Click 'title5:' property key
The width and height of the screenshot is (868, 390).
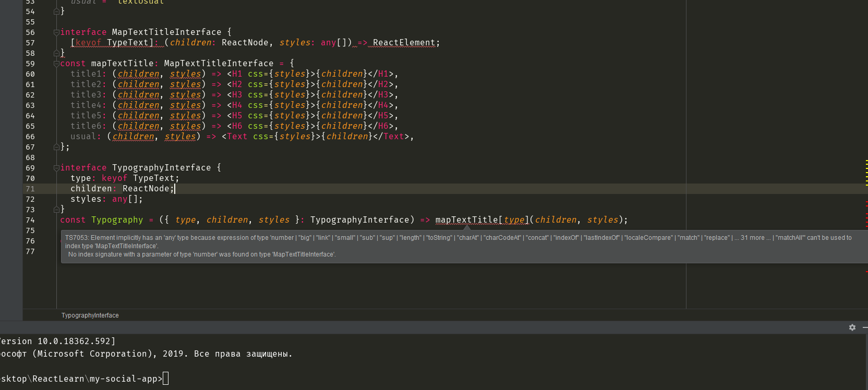89,116
